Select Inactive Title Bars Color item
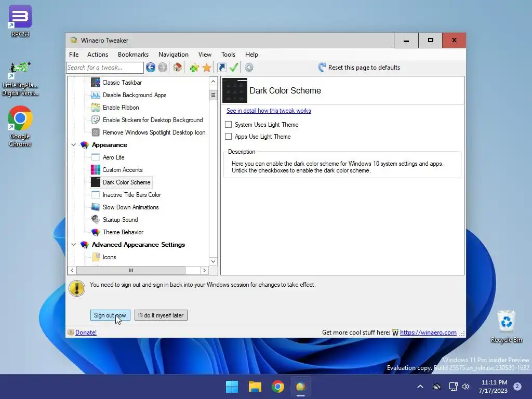 [x=132, y=195]
